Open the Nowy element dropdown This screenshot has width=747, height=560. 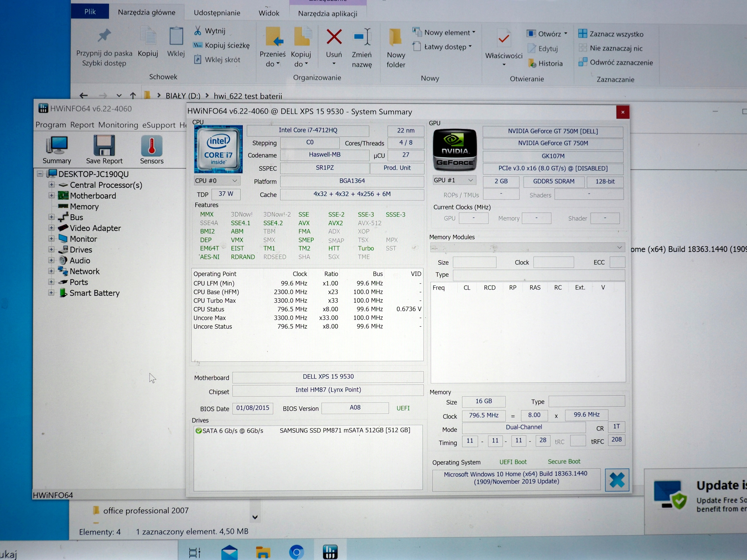444,32
